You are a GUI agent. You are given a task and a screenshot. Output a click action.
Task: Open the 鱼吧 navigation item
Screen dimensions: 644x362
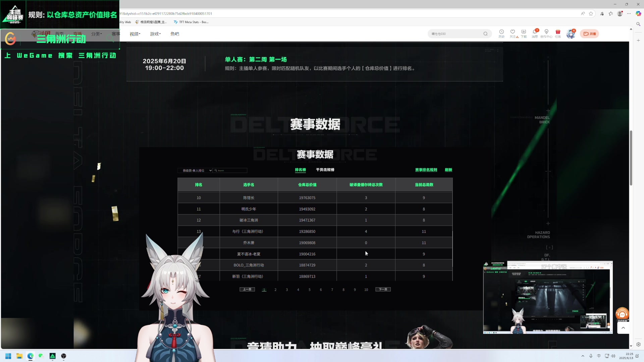tap(175, 34)
